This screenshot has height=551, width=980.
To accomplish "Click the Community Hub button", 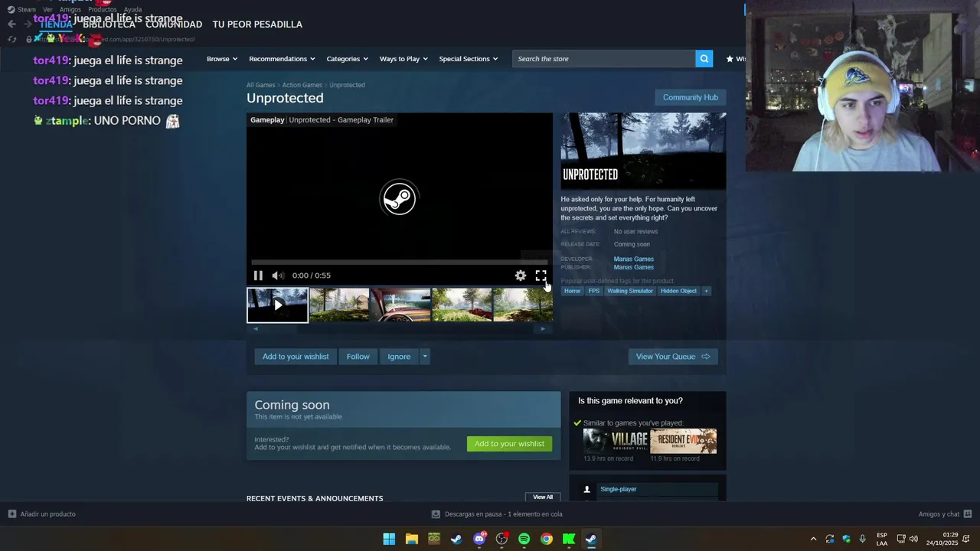I will (x=690, y=97).
